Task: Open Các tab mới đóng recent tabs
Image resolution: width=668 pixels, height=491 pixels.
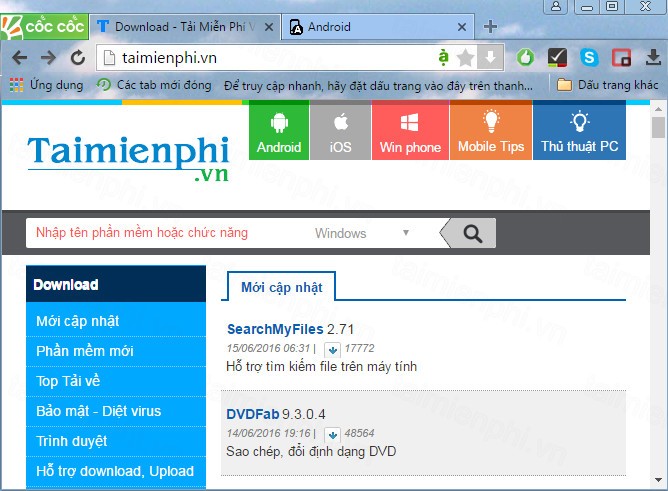Action: point(154,85)
